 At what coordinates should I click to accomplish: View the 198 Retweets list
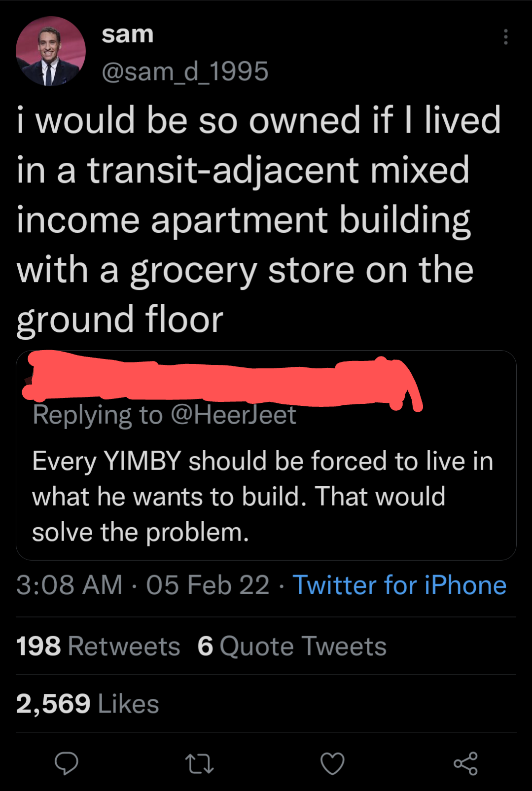pyautogui.click(x=98, y=646)
